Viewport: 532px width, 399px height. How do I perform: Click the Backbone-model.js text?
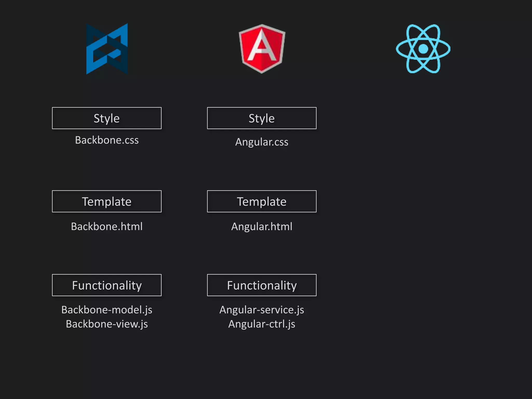[107, 310]
